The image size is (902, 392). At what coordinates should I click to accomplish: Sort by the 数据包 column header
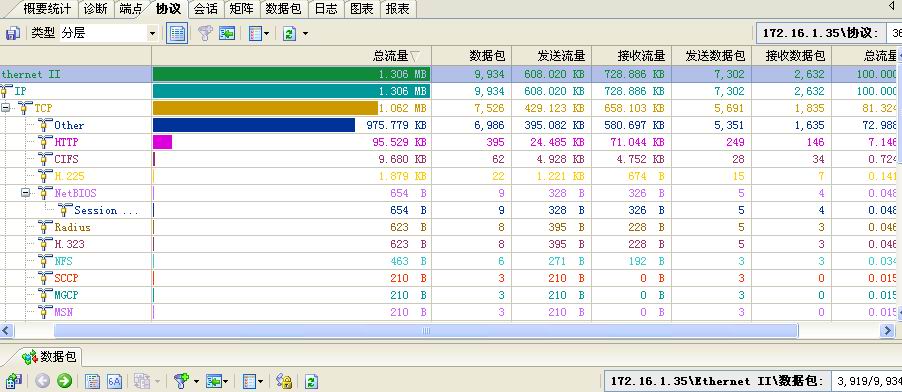pyautogui.click(x=471, y=56)
